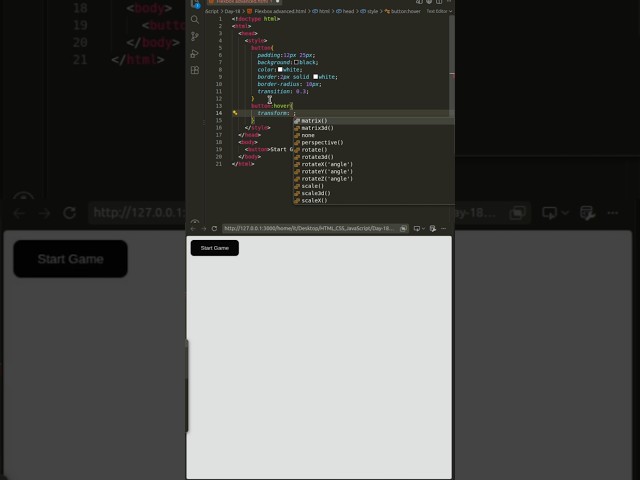Select the Flexbox advanced.html breadcrumb

pos(276,11)
